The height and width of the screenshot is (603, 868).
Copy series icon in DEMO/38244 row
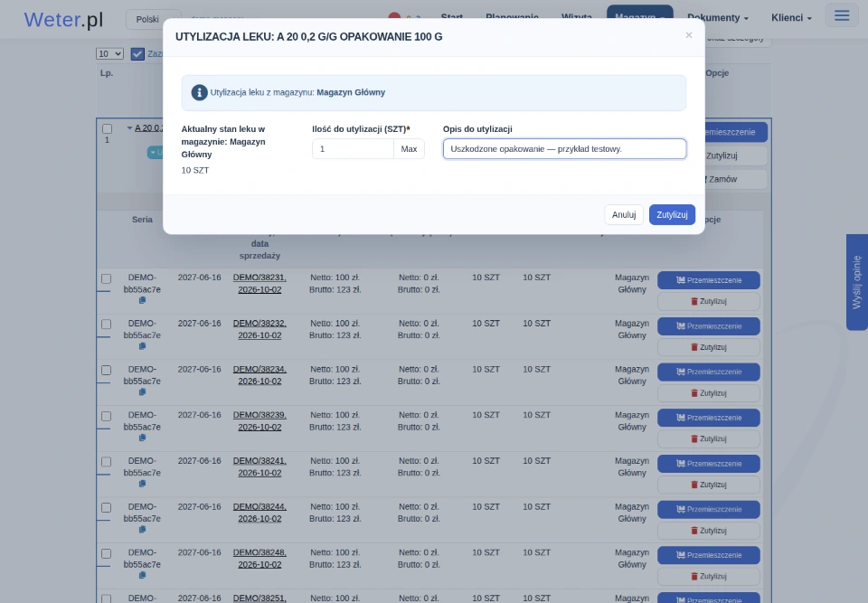click(x=142, y=530)
